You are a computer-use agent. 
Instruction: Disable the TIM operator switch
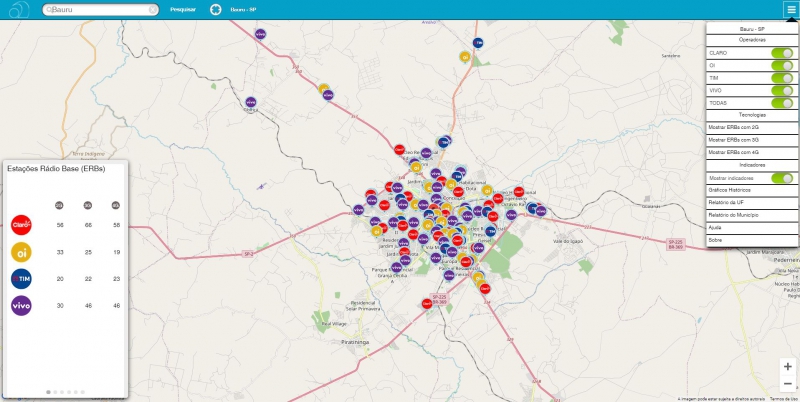[x=782, y=77]
